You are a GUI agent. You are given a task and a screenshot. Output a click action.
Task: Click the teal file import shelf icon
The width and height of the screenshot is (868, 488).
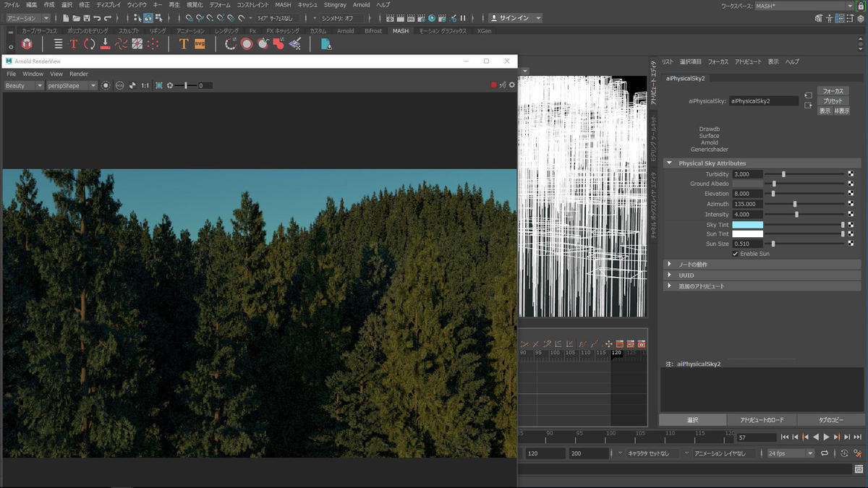coord(326,44)
